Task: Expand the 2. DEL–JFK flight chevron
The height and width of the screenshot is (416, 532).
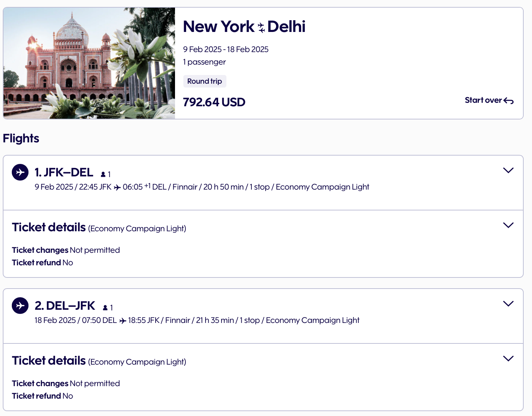Action: (x=508, y=303)
